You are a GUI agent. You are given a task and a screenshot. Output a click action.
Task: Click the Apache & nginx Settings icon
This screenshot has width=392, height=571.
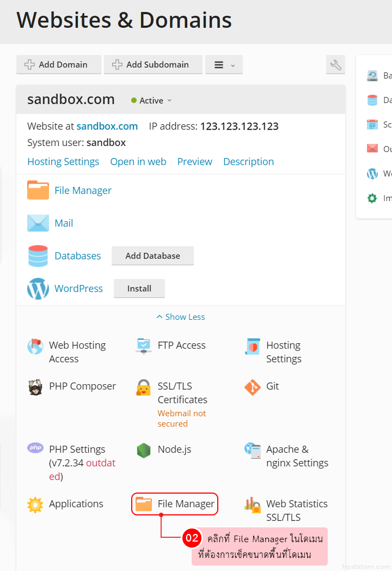click(253, 451)
